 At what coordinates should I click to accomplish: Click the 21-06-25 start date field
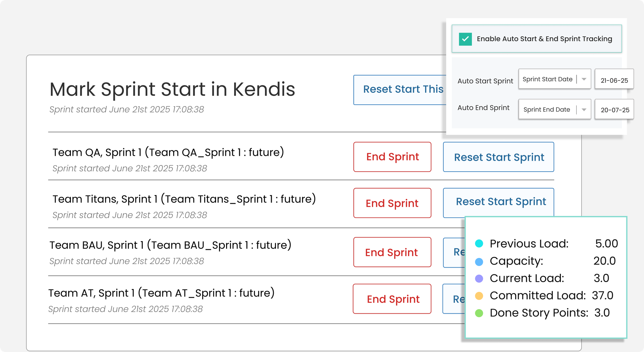click(x=614, y=80)
